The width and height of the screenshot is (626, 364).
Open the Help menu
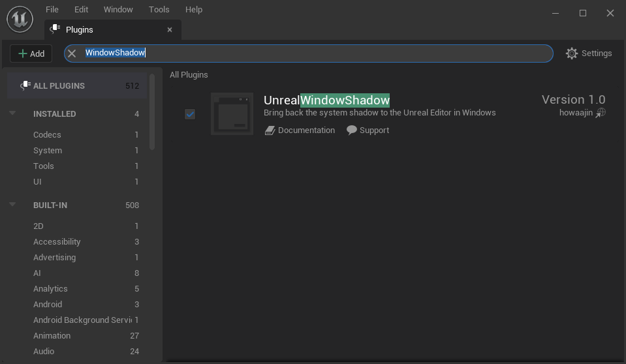coord(194,9)
